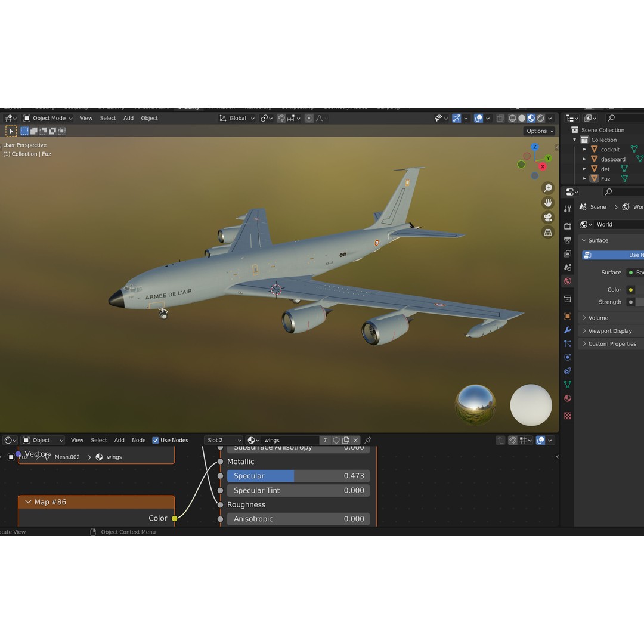Expand the dasboard object in outliner
The height and width of the screenshot is (644, 644).
[x=584, y=159]
